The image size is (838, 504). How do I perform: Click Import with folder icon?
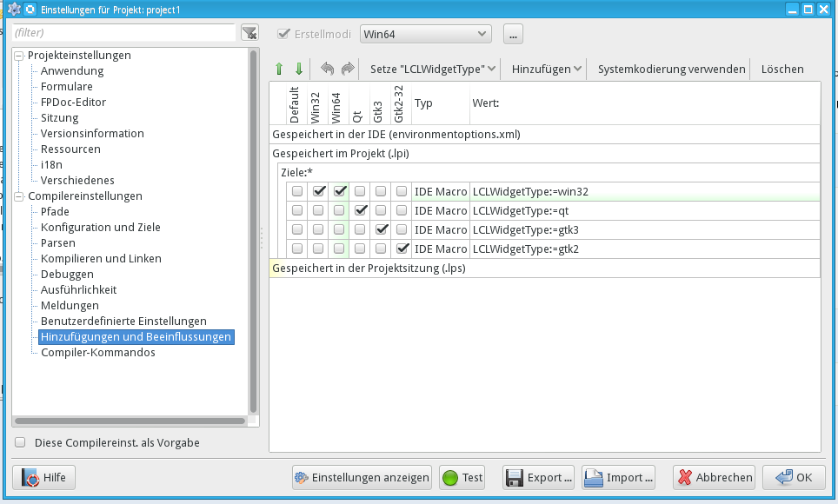pyautogui.click(x=618, y=477)
